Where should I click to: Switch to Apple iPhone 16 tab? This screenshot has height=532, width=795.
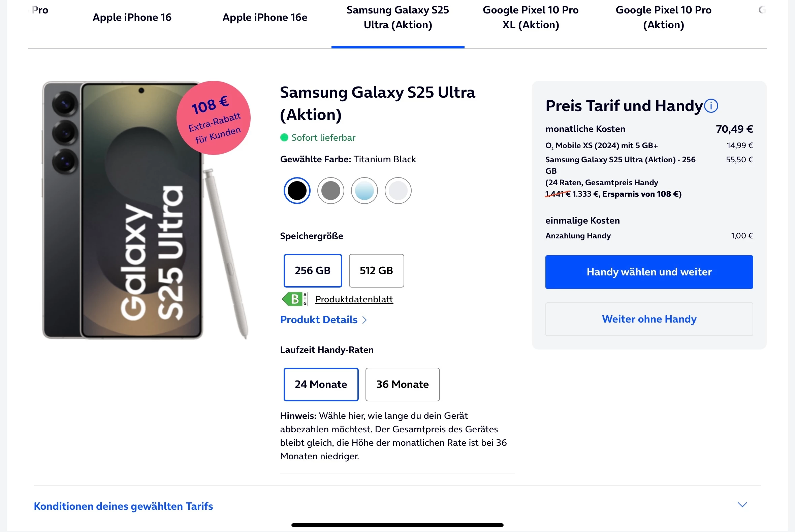[x=132, y=18]
